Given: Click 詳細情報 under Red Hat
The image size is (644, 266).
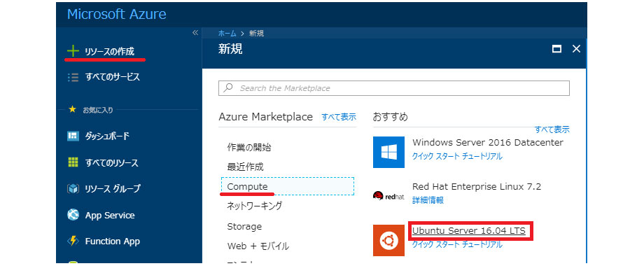Looking at the screenshot, I should pos(428,200).
